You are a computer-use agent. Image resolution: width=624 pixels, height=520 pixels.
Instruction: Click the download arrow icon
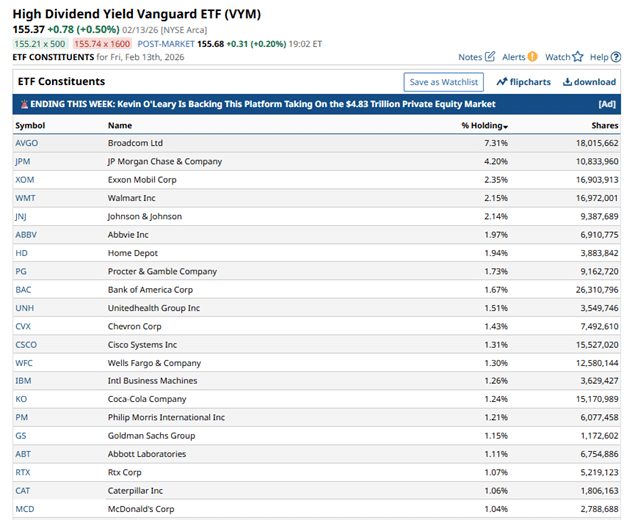click(x=567, y=82)
